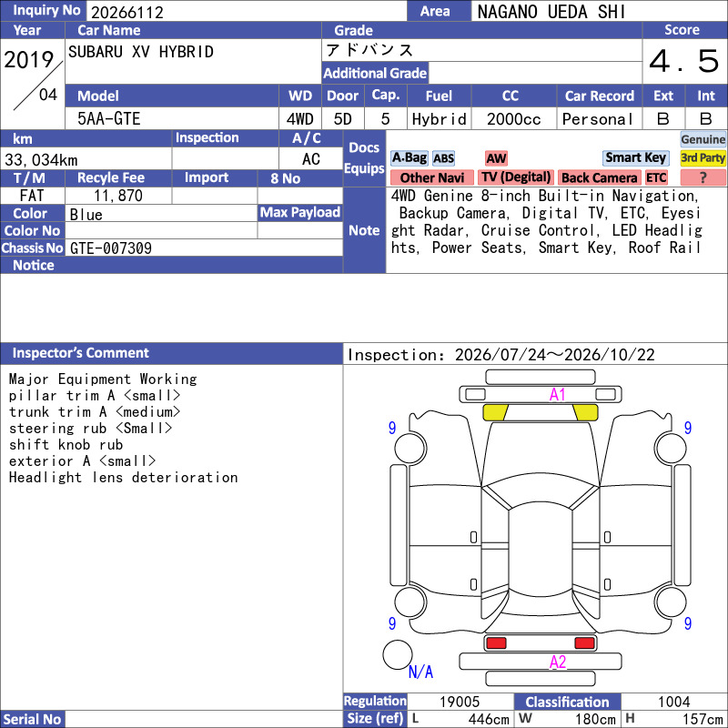Image resolution: width=728 pixels, height=728 pixels.
Task: Click the A2 damage marker on rear bumper
Action: 558,662
